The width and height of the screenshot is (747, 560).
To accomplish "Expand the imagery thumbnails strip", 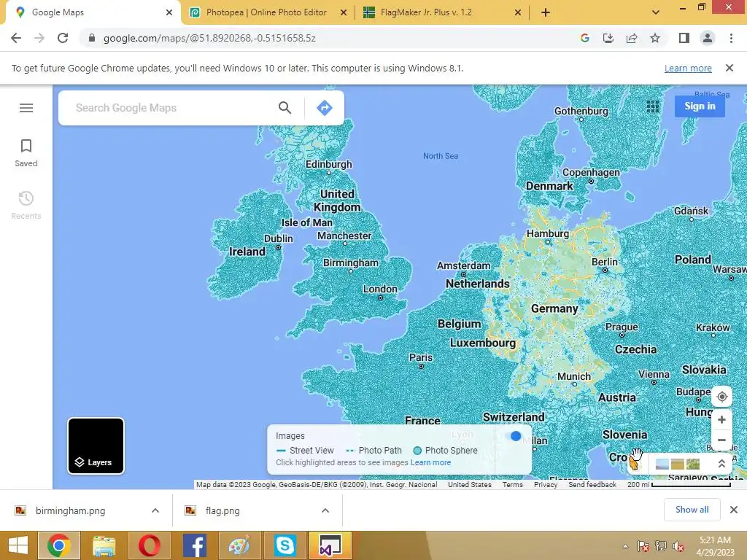I will click(x=721, y=463).
